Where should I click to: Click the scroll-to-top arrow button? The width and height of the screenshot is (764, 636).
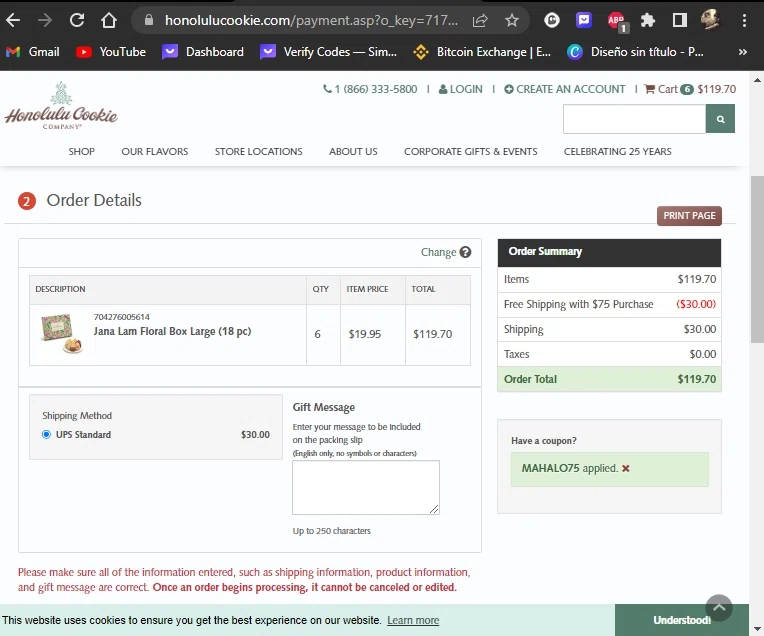tap(719, 608)
